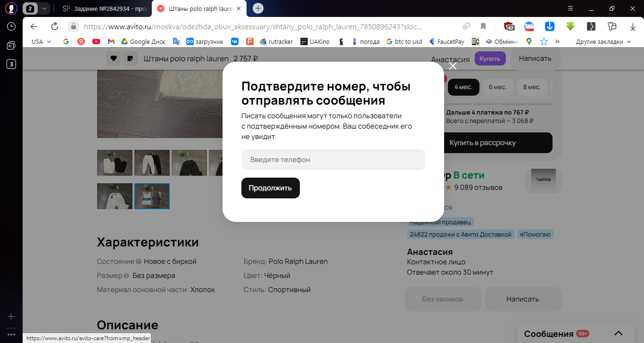644x343 pixels.
Task: Select the 6 мес. installment option
Action: 498,87
